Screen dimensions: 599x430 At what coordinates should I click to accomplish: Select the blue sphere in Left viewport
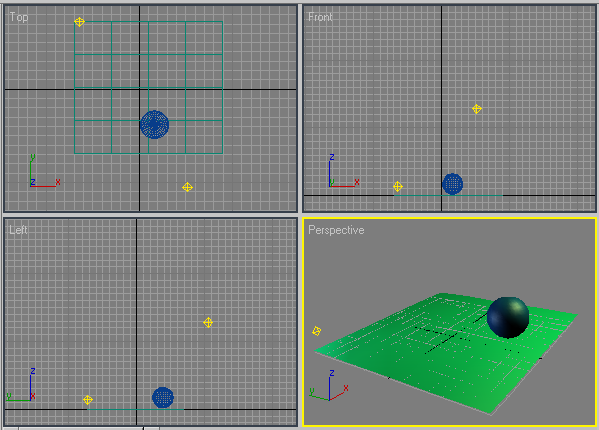[163, 397]
